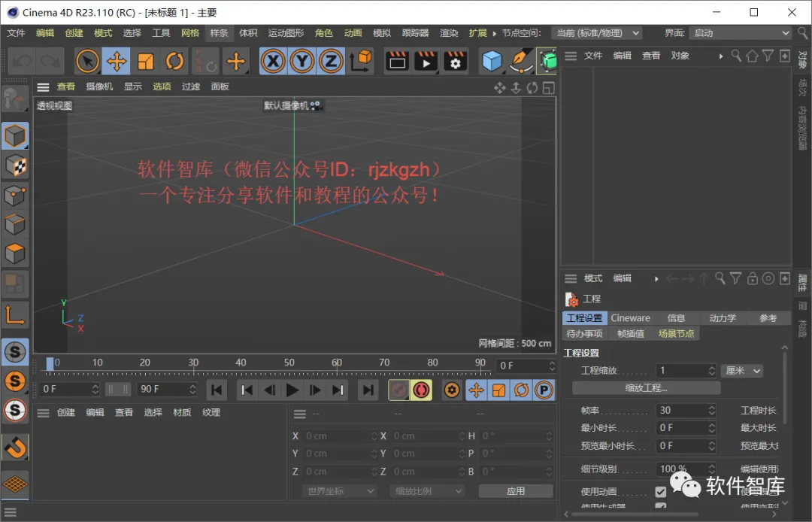Go to end of timeline

tap(368, 390)
